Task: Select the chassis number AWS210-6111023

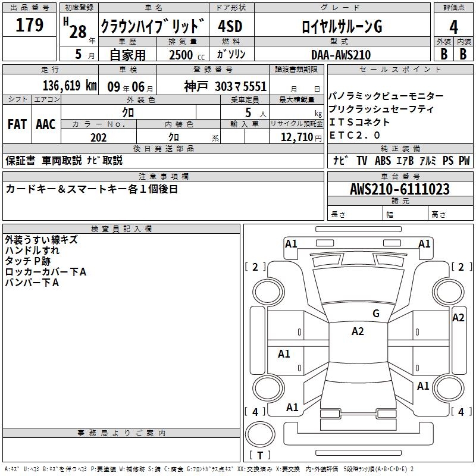Action: tap(400, 189)
